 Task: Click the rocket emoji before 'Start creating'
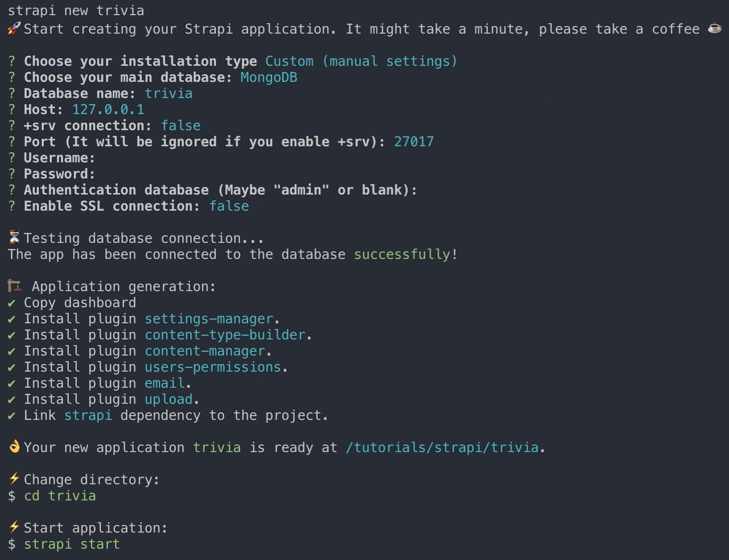[x=14, y=29]
